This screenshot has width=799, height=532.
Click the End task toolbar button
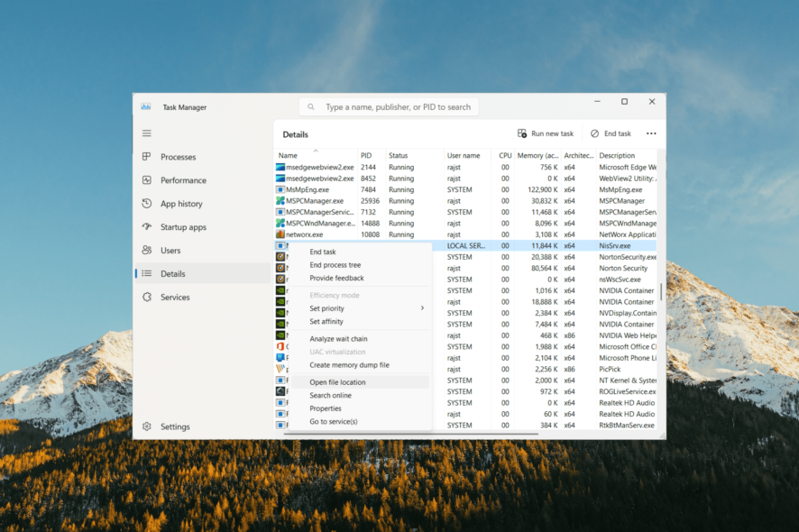[611, 133]
